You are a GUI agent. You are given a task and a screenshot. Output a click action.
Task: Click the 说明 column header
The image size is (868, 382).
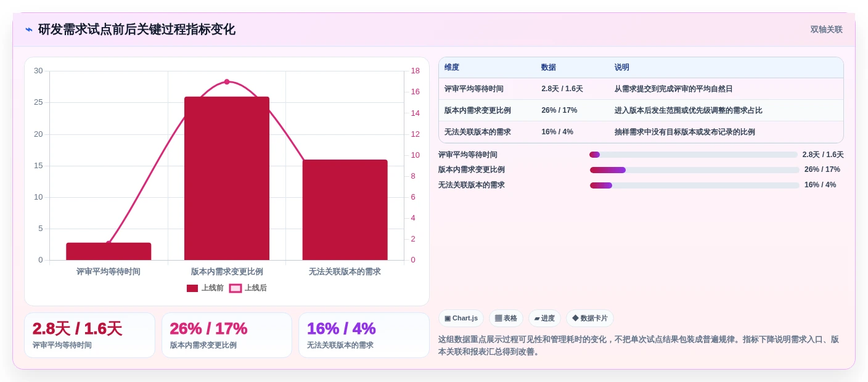click(622, 68)
